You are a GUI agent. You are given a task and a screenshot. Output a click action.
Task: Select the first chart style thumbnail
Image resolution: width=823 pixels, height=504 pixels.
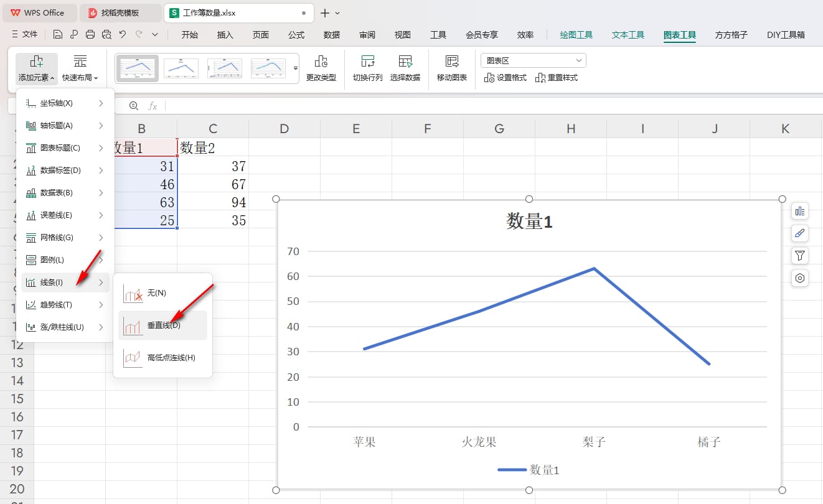click(x=138, y=68)
